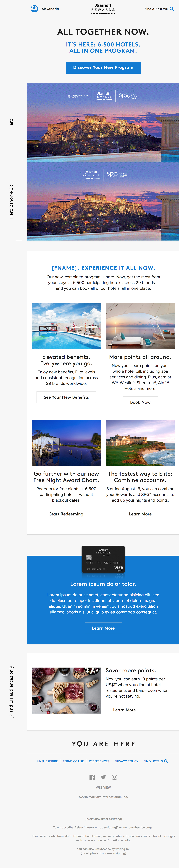Open the Terms of Use link
The width and height of the screenshot is (179, 868).
pos(73,761)
